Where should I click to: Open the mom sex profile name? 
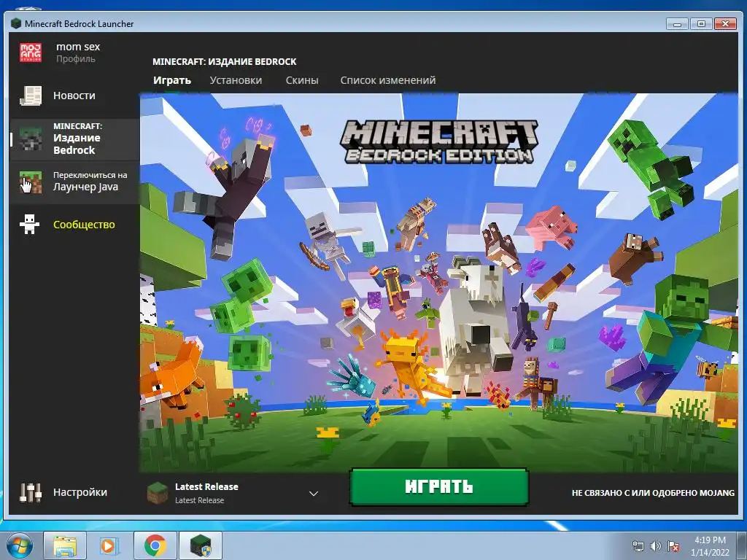(78, 47)
